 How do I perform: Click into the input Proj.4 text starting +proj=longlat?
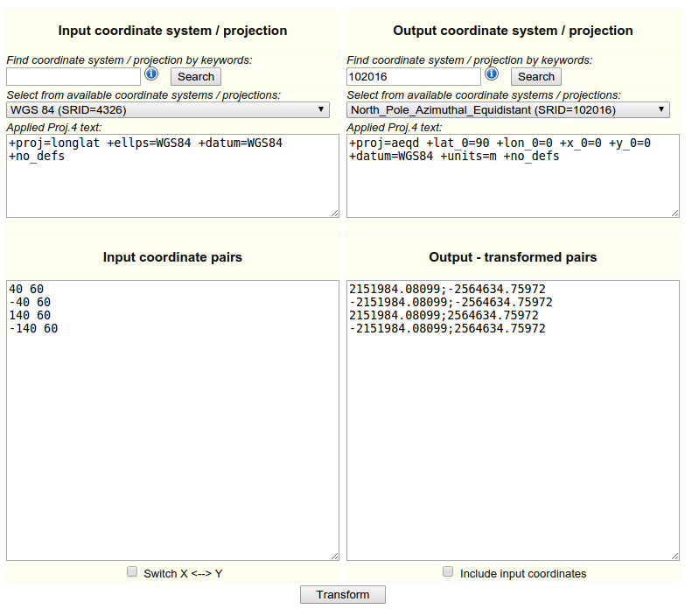tap(145, 143)
